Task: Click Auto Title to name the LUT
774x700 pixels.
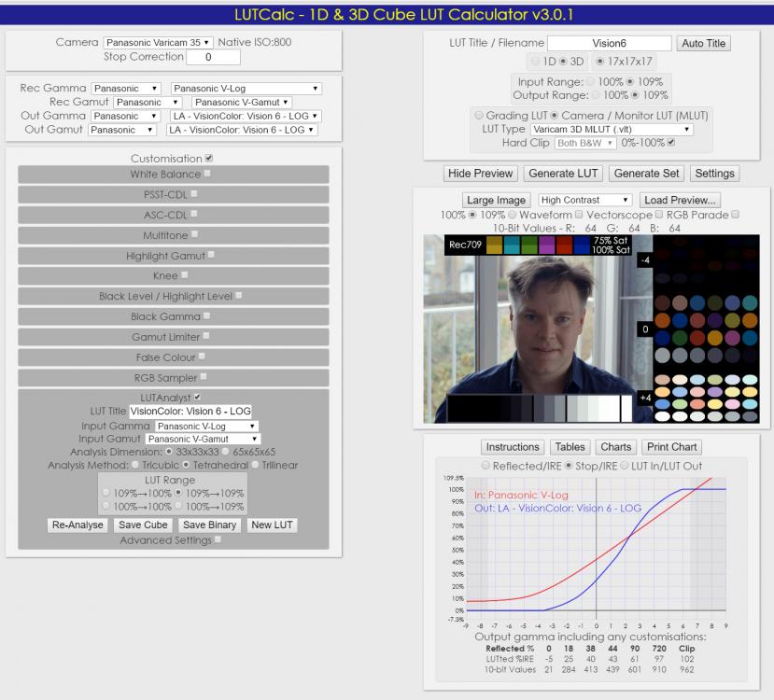Action: [706, 43]
